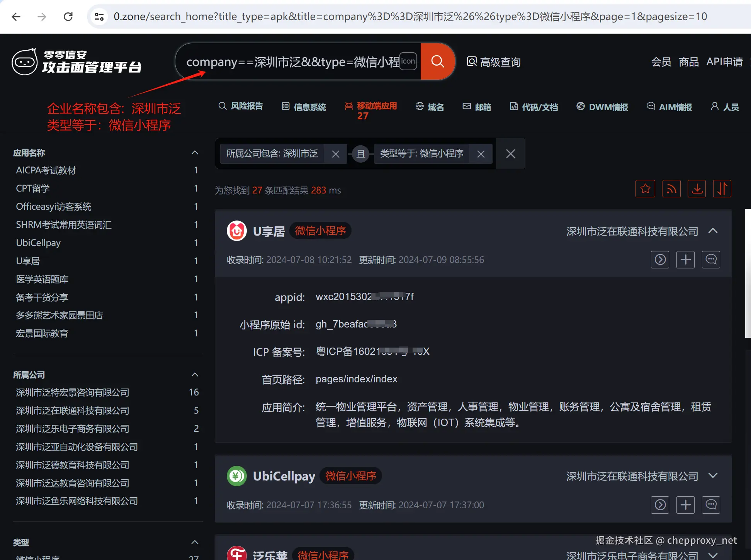
Task: Click the U享居 app logo
Action: tap(237, 231)
